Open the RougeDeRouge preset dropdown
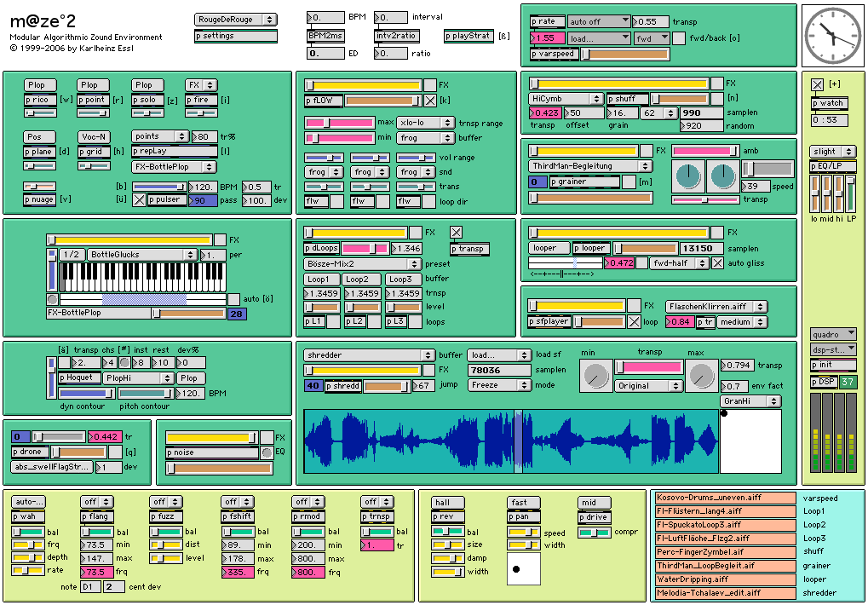Screen dimensions: 868x605 [x=235, y=20]
